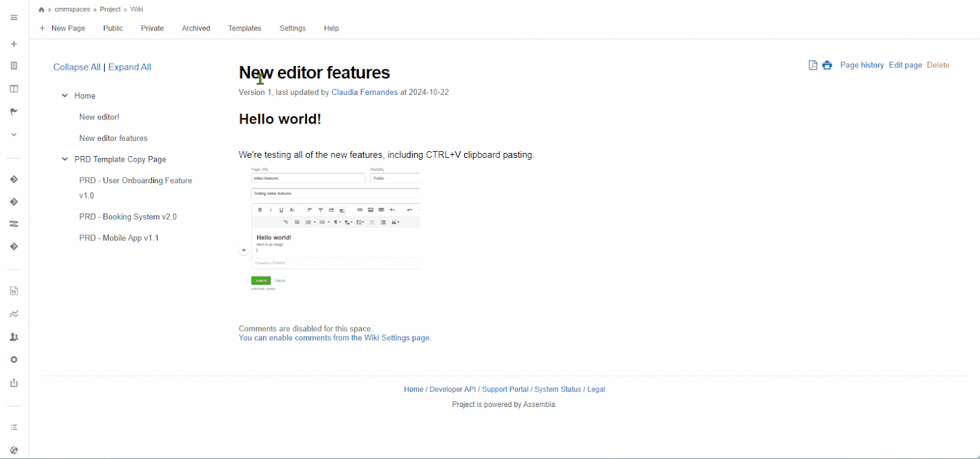Click the plus icon in left sidebar
Screen dimensions: 980x459
[x=14, y=44]
